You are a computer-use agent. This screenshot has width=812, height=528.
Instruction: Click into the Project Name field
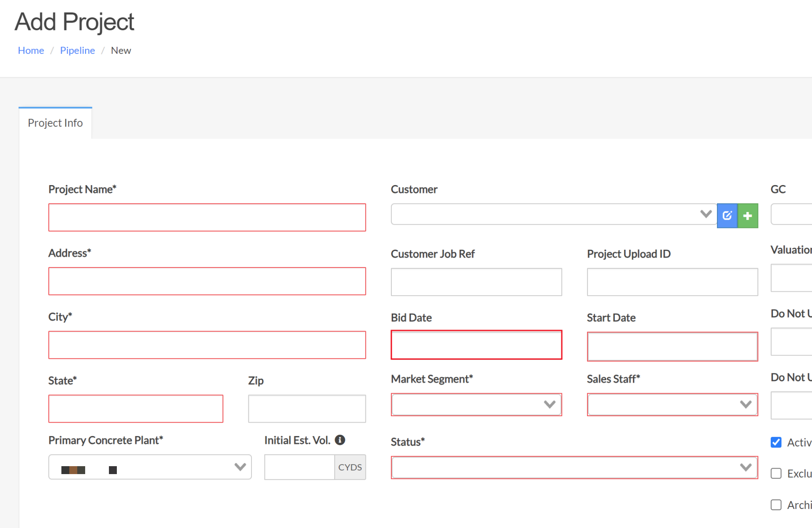(x=207, y=217)
